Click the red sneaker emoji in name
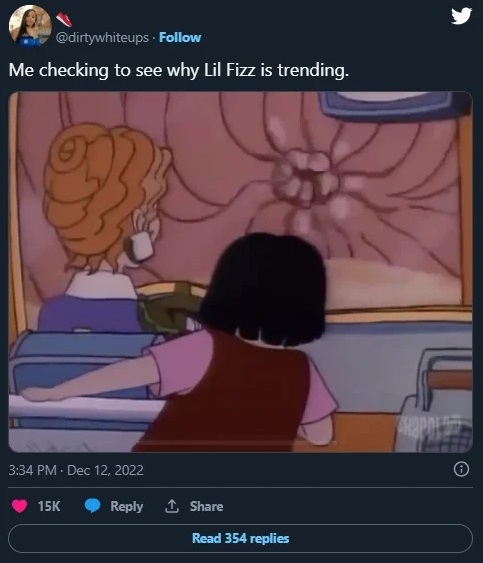This screenshot has height=563, width=483. [64, 19]
